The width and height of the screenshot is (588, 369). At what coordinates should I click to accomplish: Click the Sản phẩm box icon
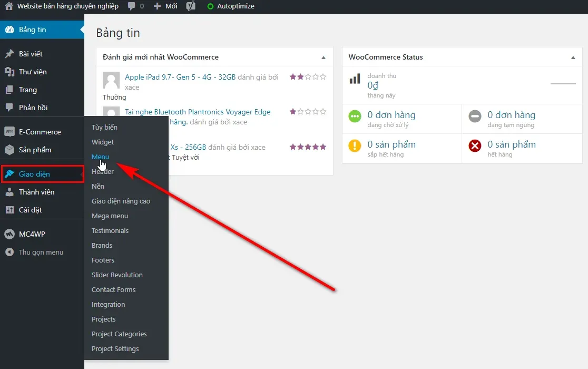point(9,150)
